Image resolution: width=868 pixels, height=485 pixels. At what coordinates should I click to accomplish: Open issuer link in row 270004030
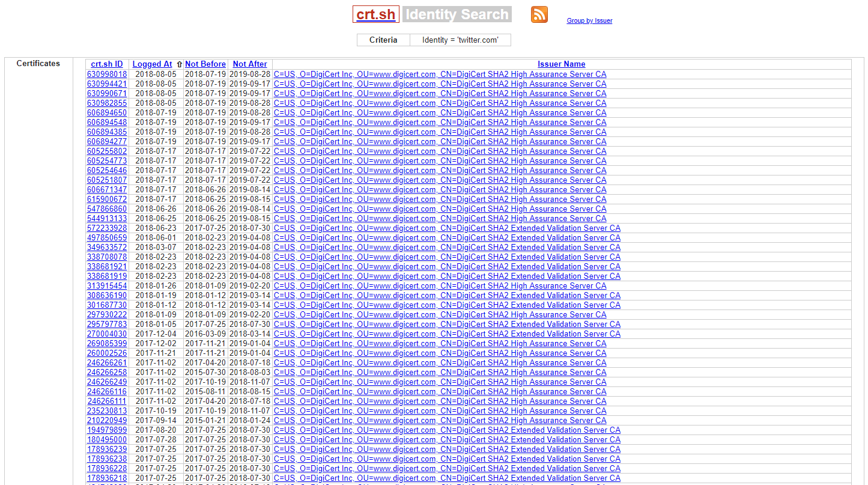[x=447, y=334]
